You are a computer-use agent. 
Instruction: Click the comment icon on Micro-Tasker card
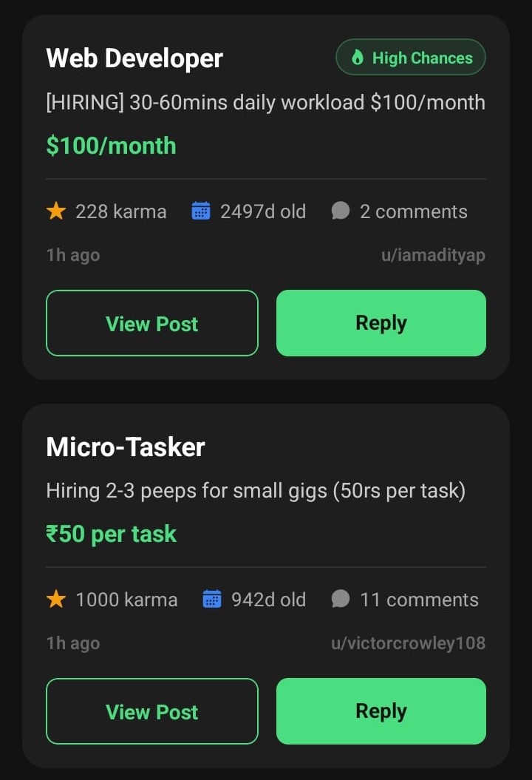[341, 599]
